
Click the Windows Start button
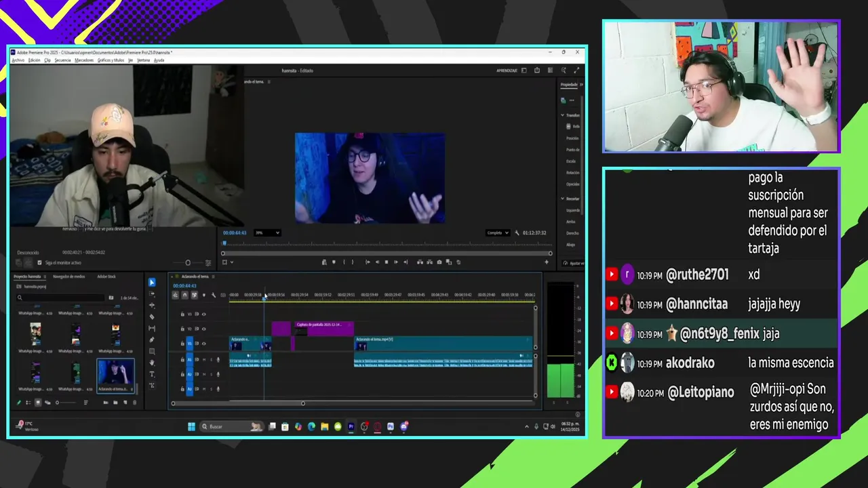[x=191, y=426]
